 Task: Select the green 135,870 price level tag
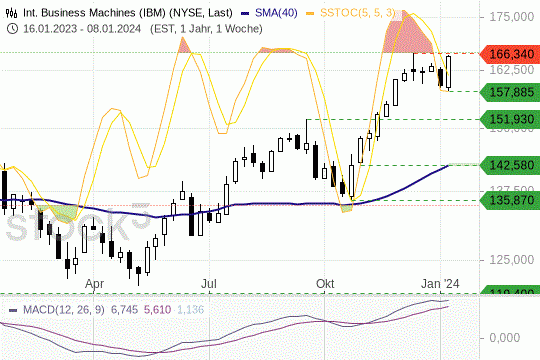click(x=510, y=200)
